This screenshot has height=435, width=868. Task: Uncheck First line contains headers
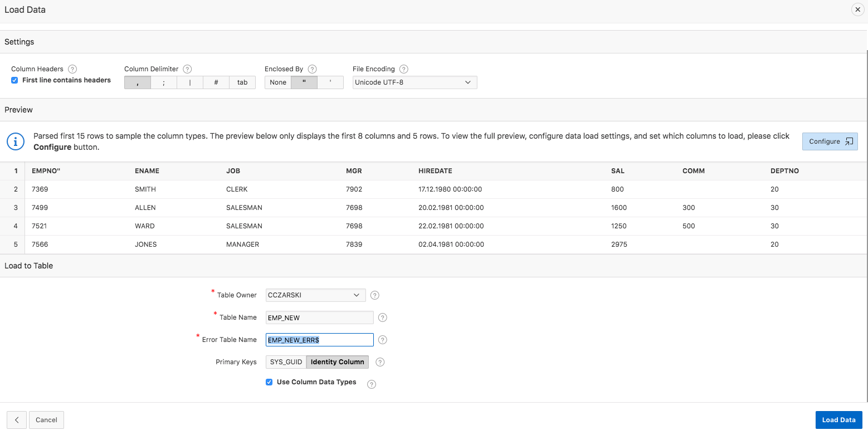15,80
